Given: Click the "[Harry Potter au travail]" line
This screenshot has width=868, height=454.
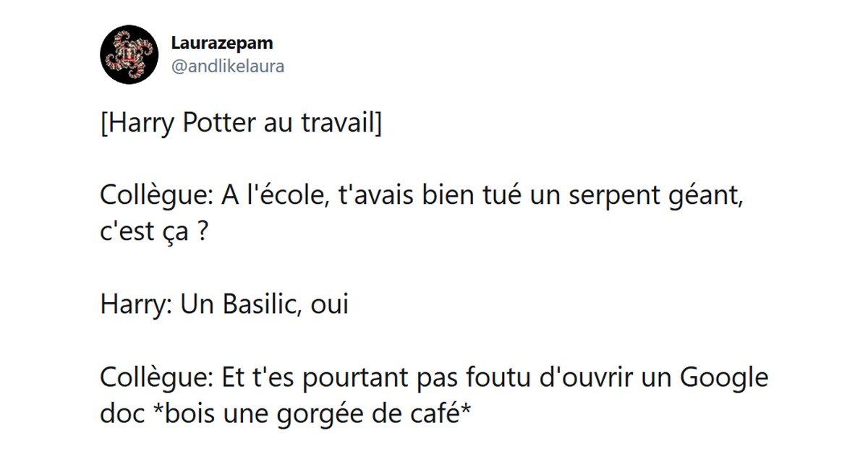Looking at the screenshot, I should 242,124.
